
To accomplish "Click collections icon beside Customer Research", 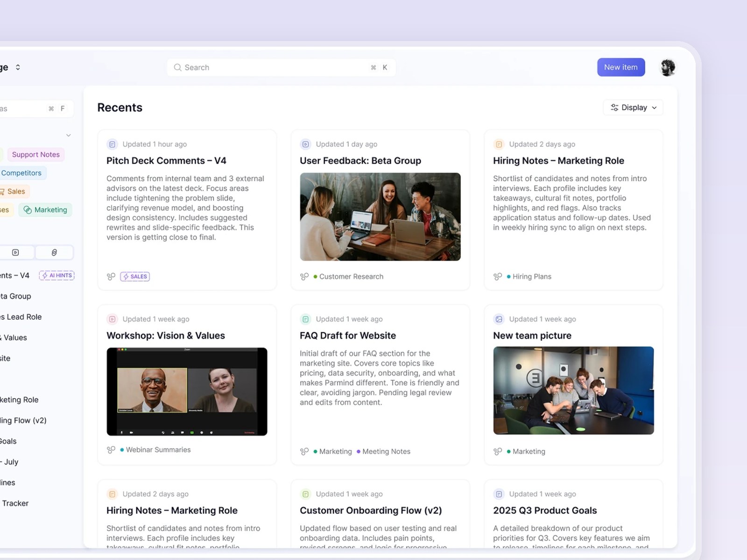I will (x=304, y=277).
